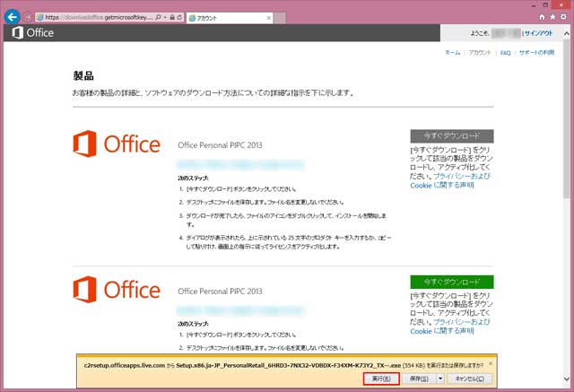Open the ホーム navigation link
574x392 pixels.
tap(453, 54)
